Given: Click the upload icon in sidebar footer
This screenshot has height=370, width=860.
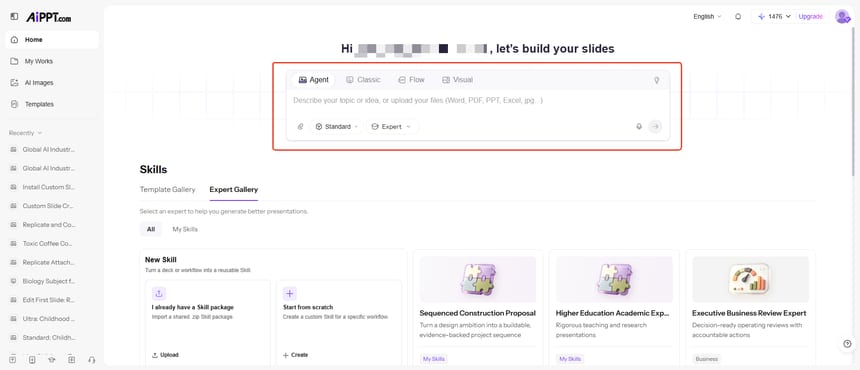Looking at the screenshot, I should [13, 360].
